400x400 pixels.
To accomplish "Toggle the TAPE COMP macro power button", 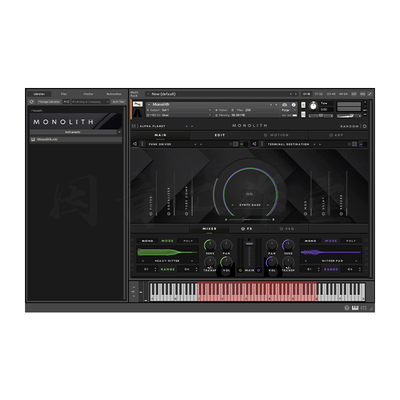I will coord(186,213).
